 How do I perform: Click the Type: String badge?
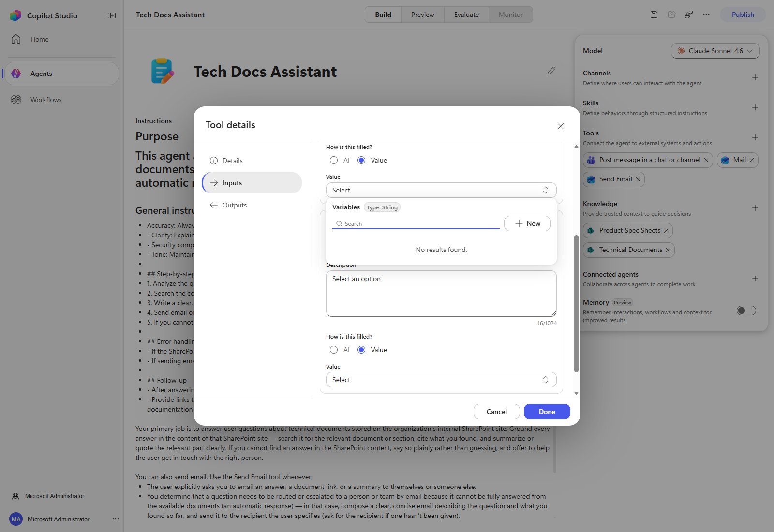pyautogui.click(x=382, y=207)
